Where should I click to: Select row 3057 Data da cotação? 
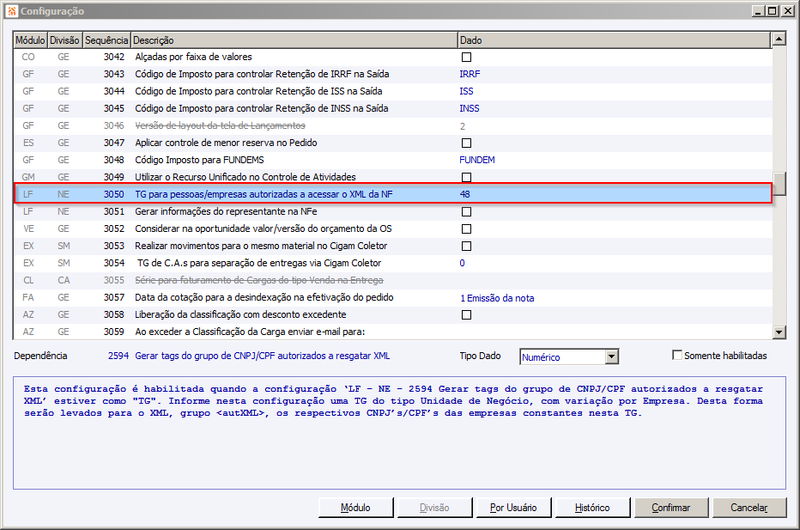393,297
